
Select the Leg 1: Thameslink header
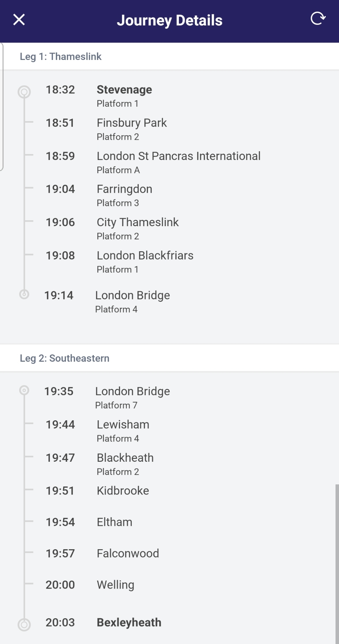(x=61, y=56)
